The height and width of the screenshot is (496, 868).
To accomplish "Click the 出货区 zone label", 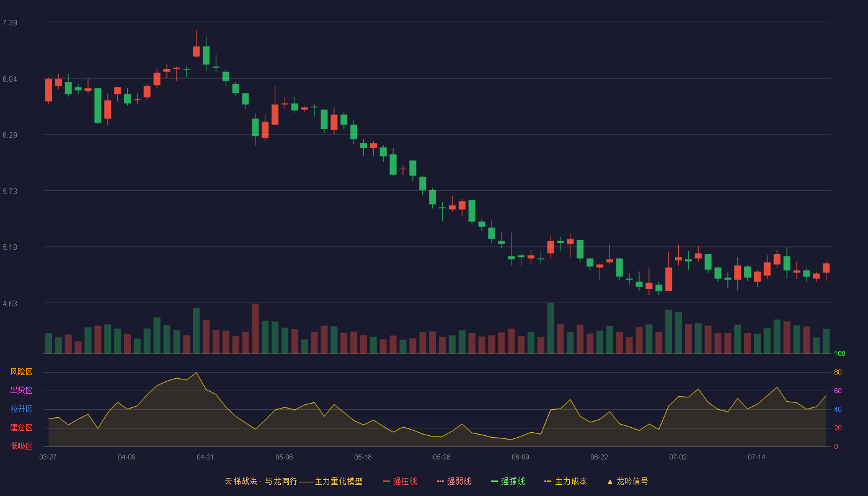I will (21, 391).
